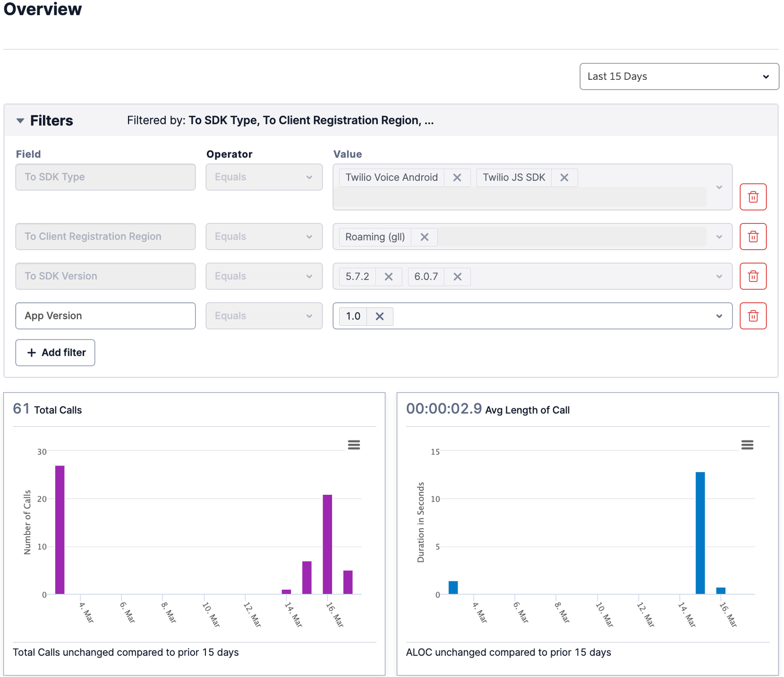This screenshot has height=677, width=784.
Task: Delete the App Version filter row
Action: point(753,316)
